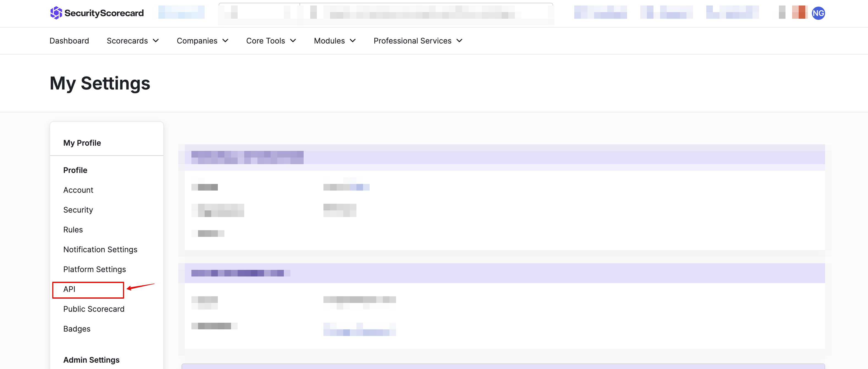The width and height of the screenshot is (868, 369).
Task: Open Platform Settings section
Action: (94, 269)
